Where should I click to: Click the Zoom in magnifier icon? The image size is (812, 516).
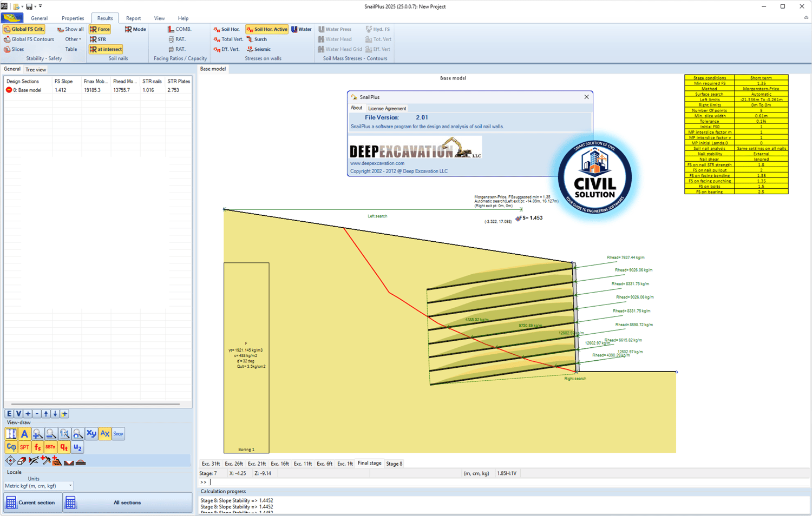pyautogui.click(x=38, y=434)
